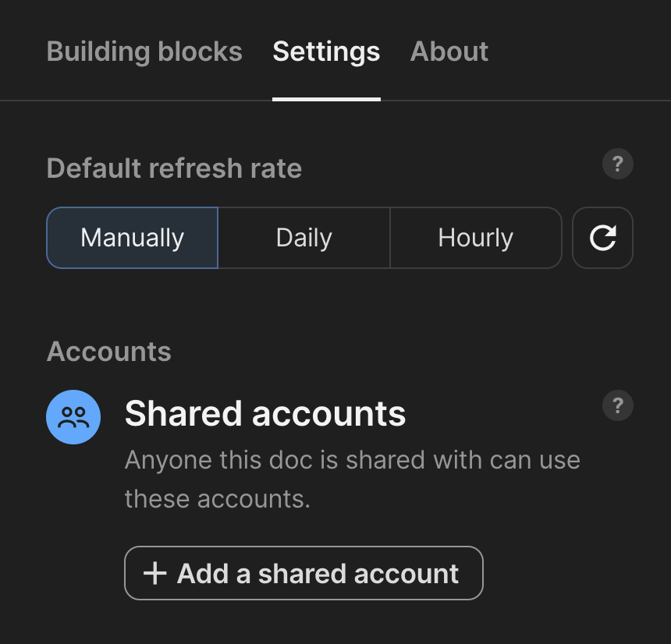Open the About tab
Viewport: 671px width, 644px height.
449,51
